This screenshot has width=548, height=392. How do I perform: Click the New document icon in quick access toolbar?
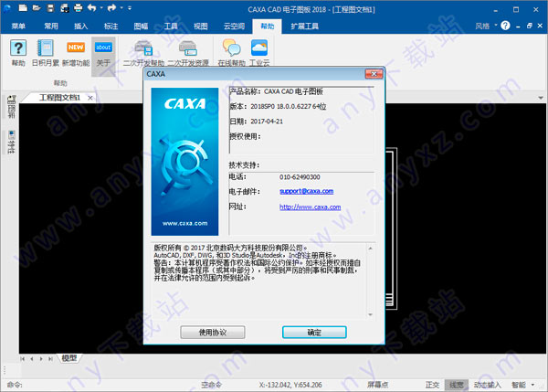tap(23, 7)
